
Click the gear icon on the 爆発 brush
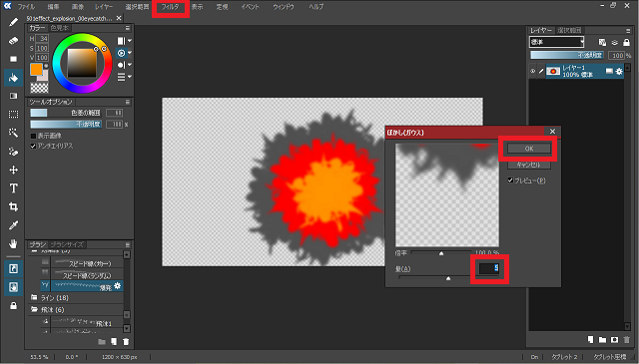click(x=118, y=286)
